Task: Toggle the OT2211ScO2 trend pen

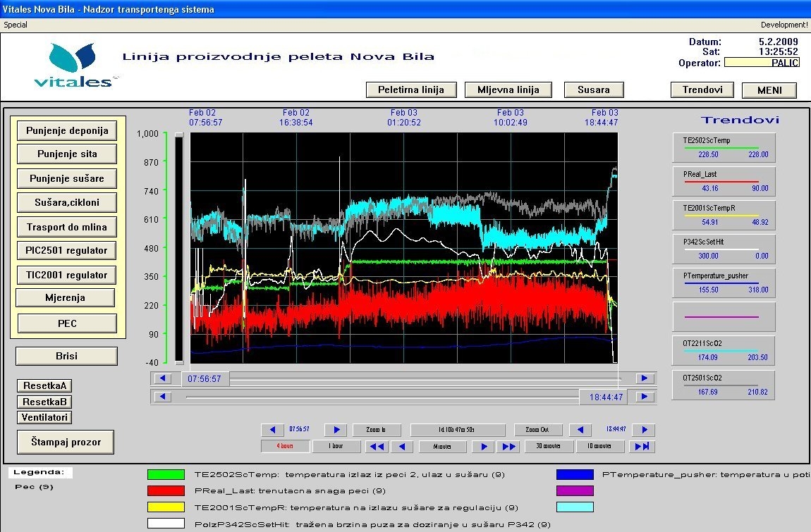Action: 724,351
